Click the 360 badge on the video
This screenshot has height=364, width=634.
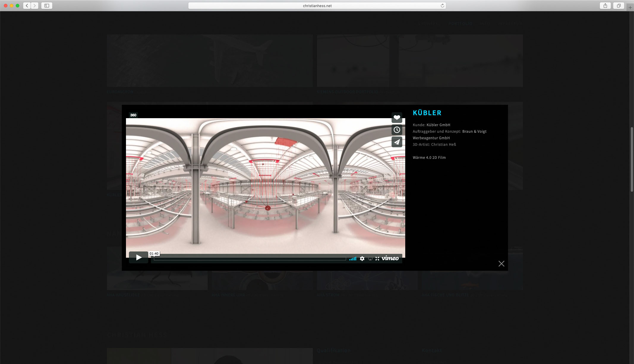pos(133,115)
